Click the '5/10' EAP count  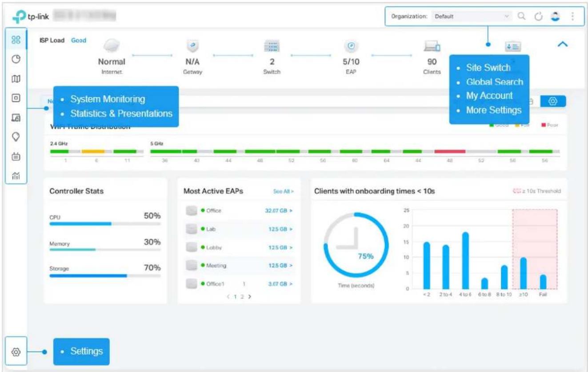point(351,62)
